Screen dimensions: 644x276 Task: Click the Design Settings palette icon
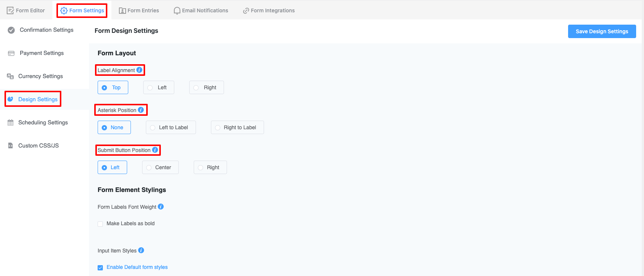pos(10,99)
